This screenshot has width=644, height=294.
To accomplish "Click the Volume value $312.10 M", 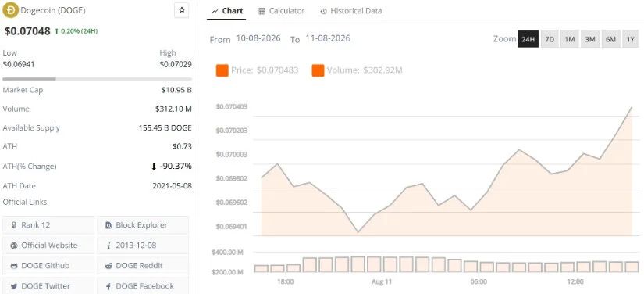I will (x=173, y=109).
